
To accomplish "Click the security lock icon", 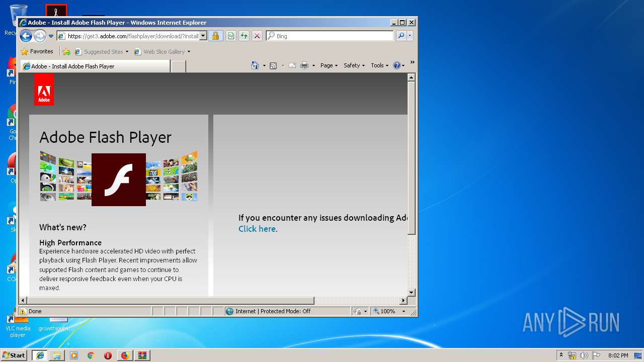I will coord(215,36).
